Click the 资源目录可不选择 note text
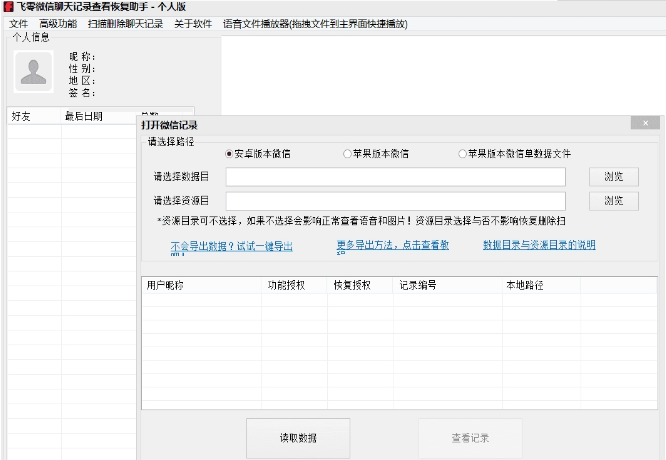Screen dimensions: 666x460 point(361,221)
